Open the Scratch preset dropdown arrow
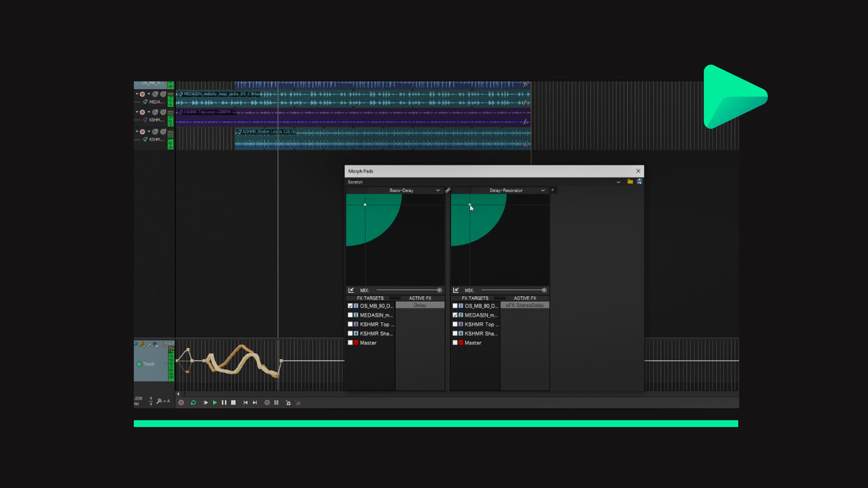The width and height of the screenshot is (868, 488). [x=618, y=182]
